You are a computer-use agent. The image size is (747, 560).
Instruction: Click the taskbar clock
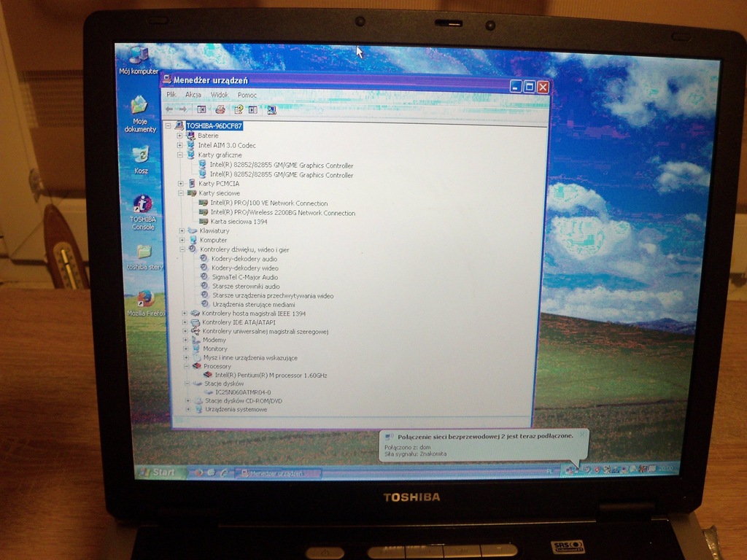coord(666,469)
